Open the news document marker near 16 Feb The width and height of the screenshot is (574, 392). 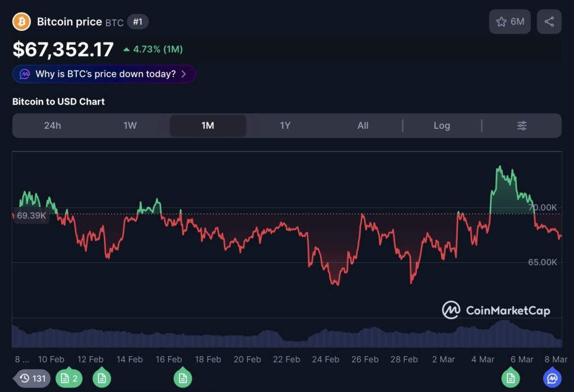point(182,379)
